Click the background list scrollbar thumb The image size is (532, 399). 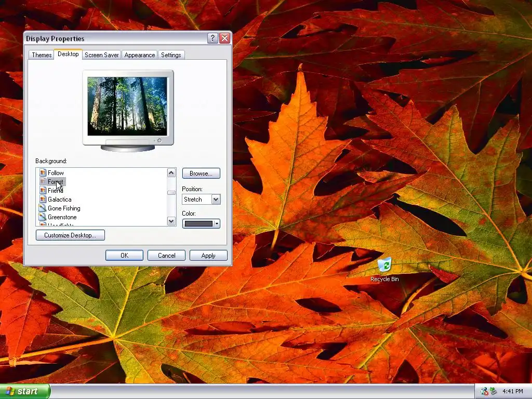click(x=171, y=193)
